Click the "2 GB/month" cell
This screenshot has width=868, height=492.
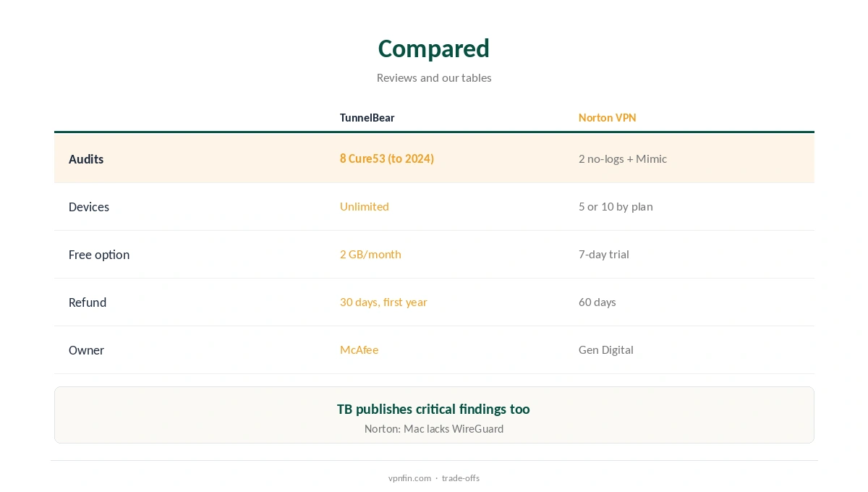pos(370,254)
